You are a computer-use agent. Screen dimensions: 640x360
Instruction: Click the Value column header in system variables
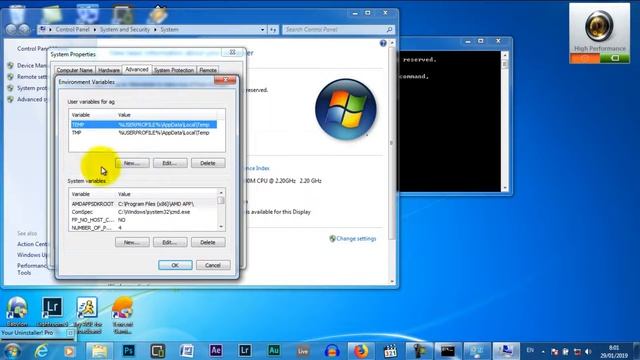point(167,194)
